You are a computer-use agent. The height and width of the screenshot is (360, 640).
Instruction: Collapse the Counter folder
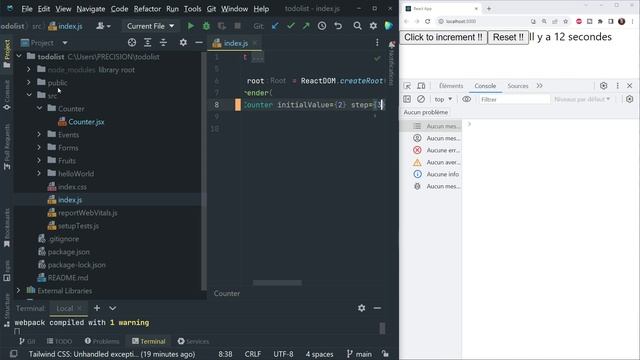39,109
